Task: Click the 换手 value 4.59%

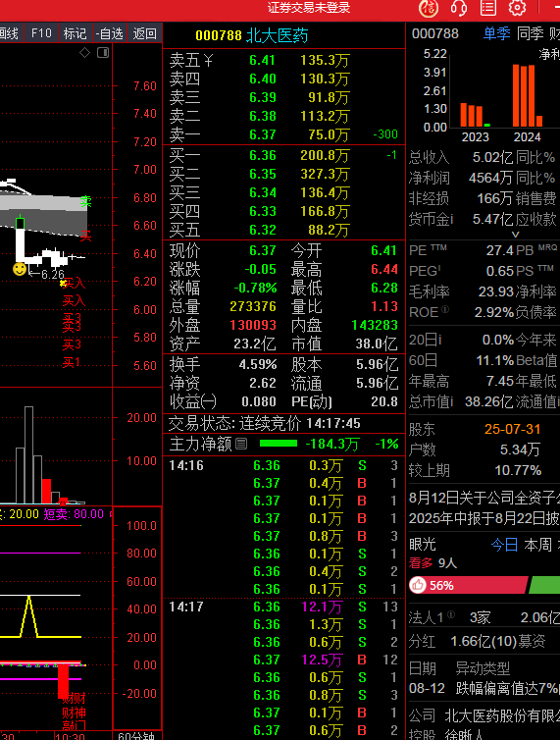Action: click(258, 365)
